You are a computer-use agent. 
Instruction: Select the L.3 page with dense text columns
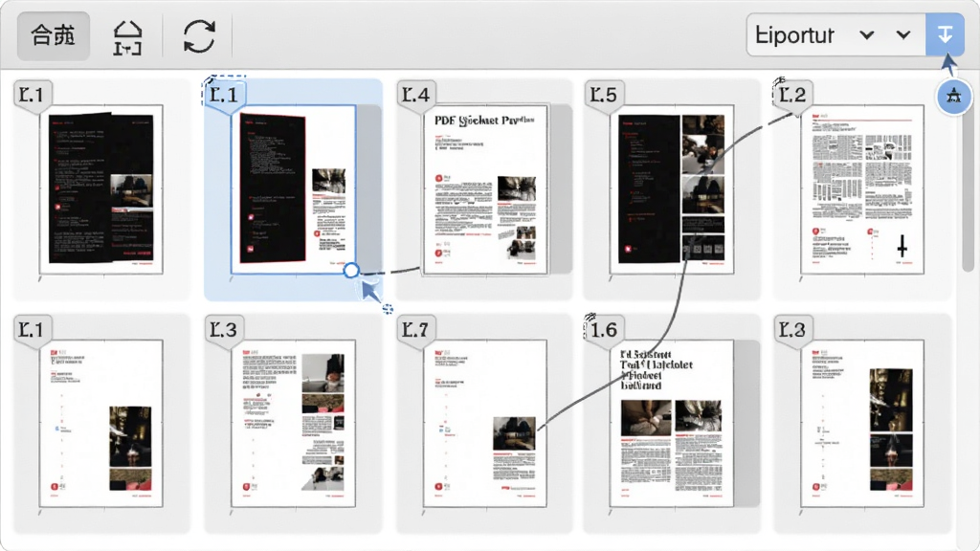[x=294, y=424]
